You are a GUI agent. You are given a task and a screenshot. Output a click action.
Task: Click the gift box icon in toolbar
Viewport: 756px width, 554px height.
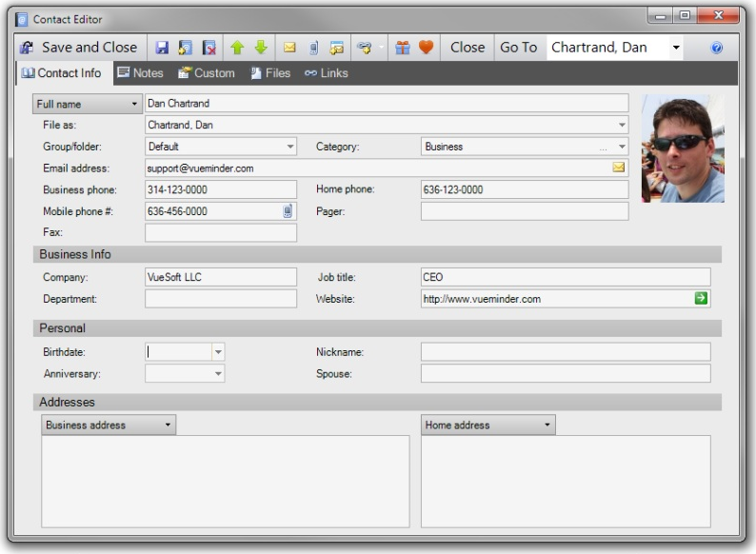coord(403,48)
